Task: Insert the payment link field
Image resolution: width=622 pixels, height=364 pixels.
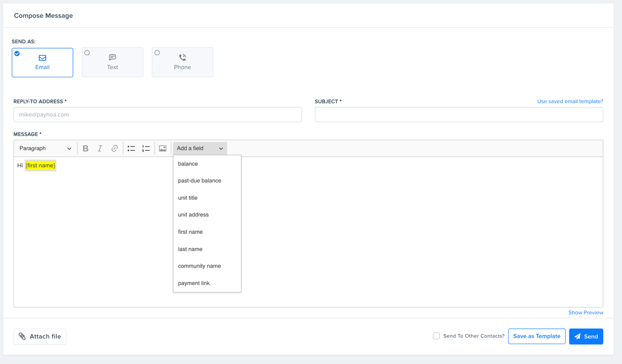Action: pos(207,283)
